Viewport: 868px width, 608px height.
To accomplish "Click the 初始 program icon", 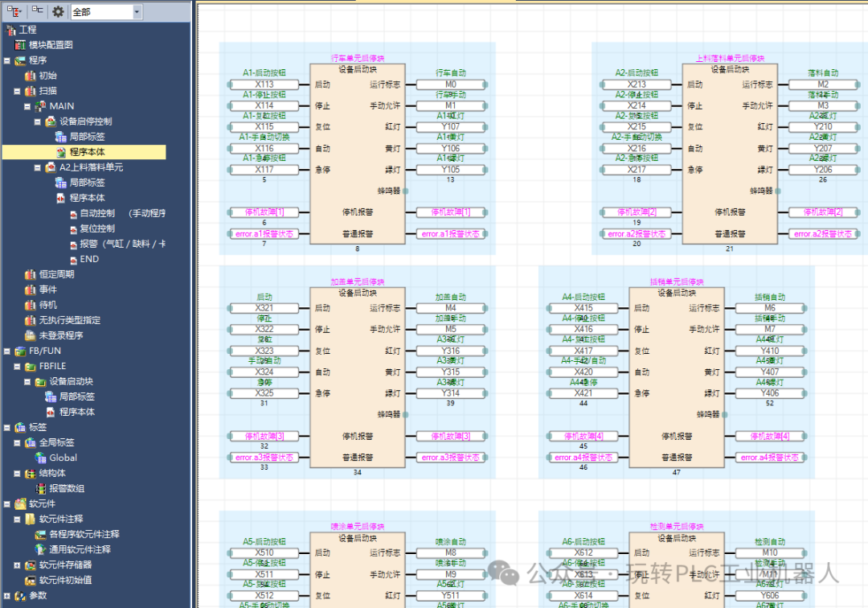I will pyautogui.click(x=31, y=76).
